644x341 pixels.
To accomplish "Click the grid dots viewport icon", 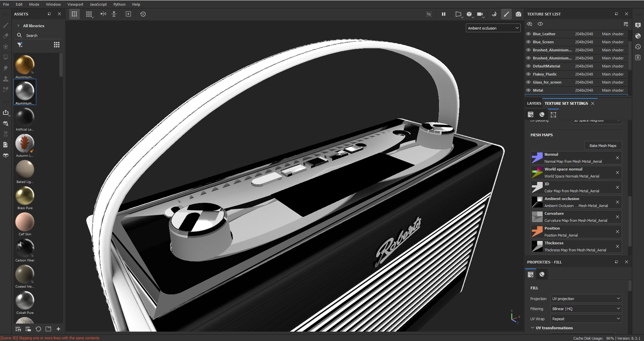I will point(89,14).
